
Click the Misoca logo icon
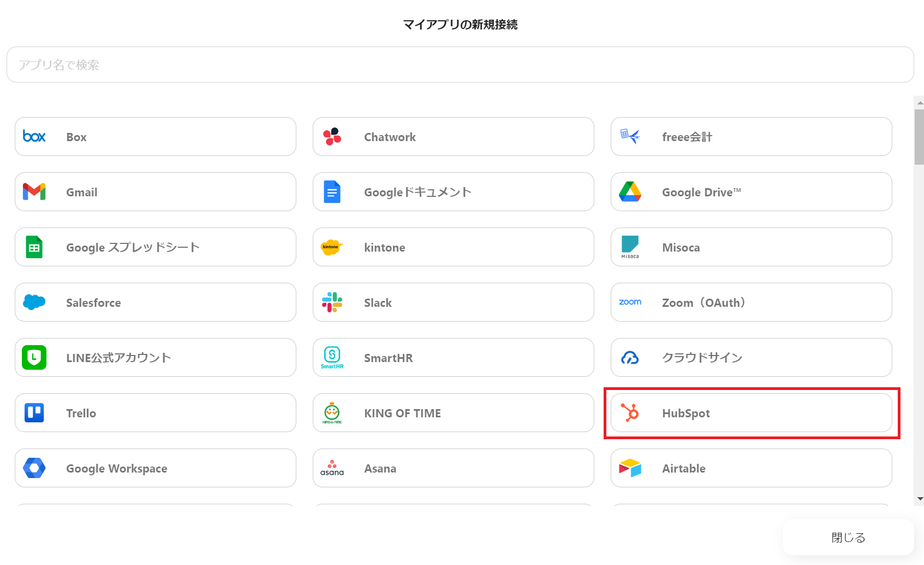click(x=630, y=247)
